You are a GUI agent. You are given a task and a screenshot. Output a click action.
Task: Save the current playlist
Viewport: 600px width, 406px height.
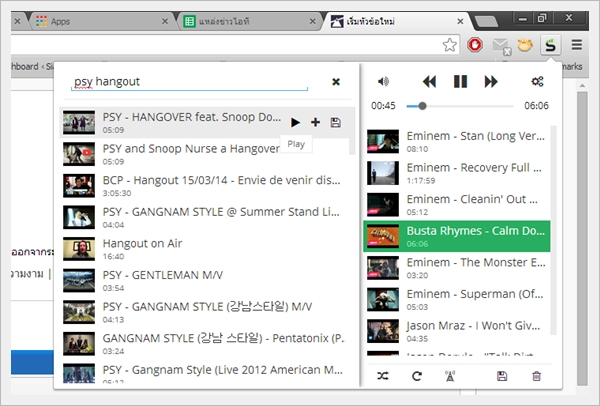(x=502, y=376)
